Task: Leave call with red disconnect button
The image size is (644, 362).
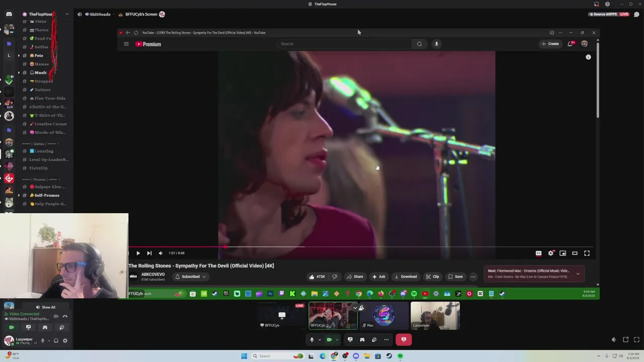Action: (x=404, y=340)
